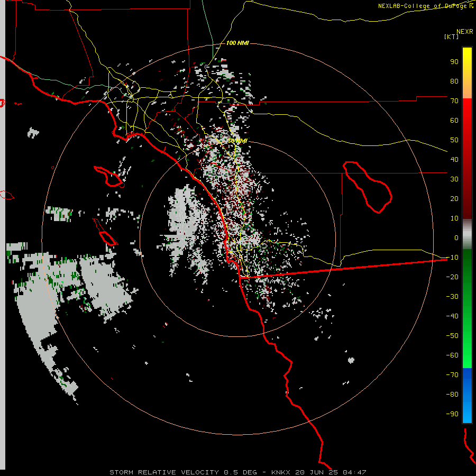Click the 50 NMI range ring label
The width and height of the screenshot is (476, 476).
(237, 141)
